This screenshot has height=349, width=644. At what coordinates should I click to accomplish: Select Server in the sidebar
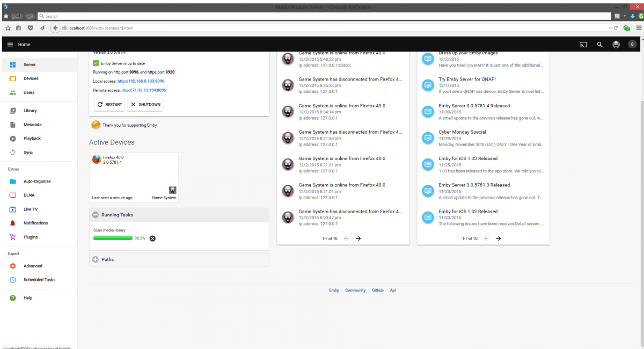click(x=39, y=64)
